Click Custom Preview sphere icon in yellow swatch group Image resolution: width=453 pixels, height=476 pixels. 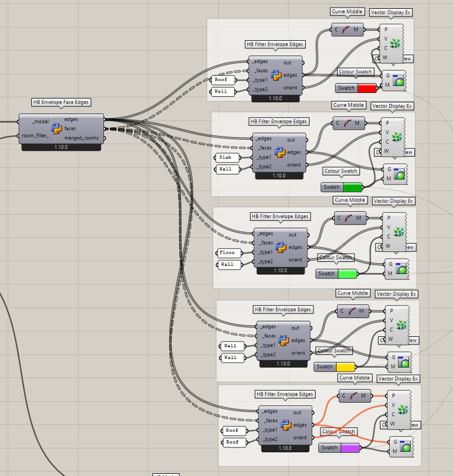point(404,362)
